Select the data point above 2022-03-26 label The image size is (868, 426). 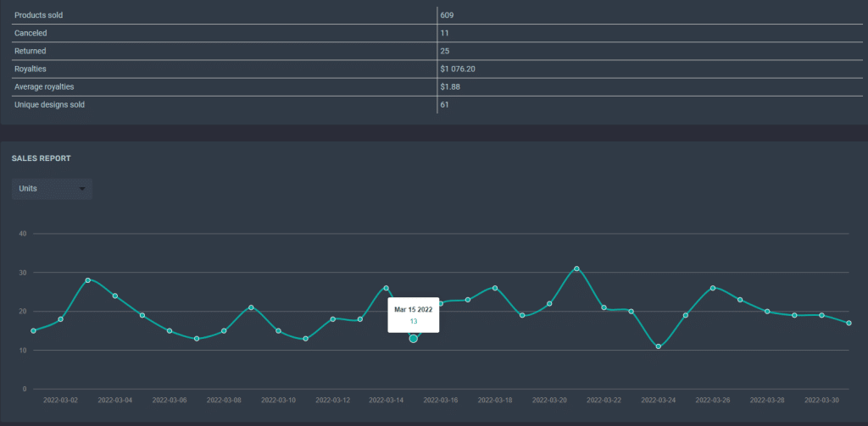click(712, 288)
